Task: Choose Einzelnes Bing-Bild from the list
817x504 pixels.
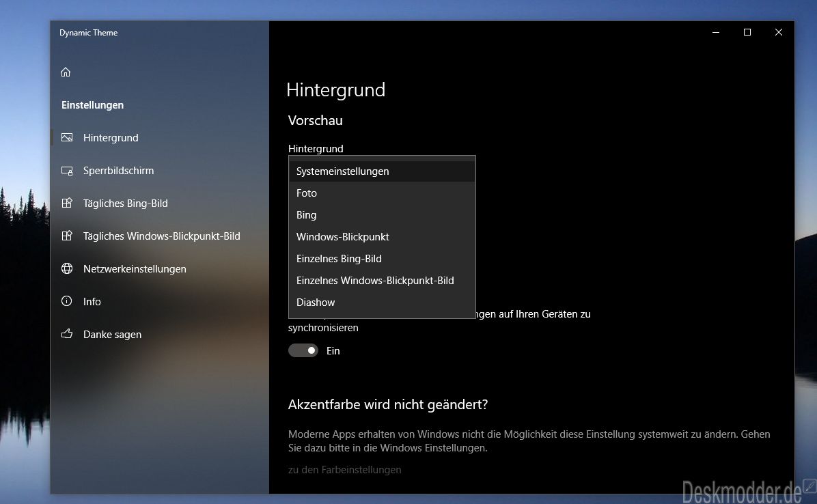Action: [339, 259]
